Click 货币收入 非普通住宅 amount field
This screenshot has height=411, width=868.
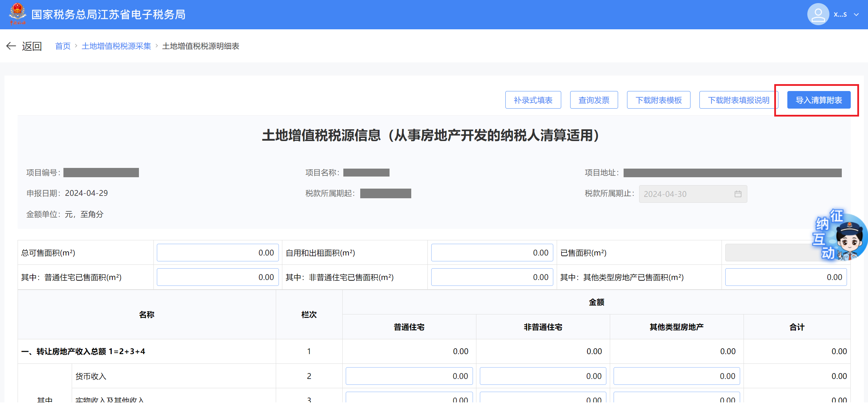(x=543, y=376)
